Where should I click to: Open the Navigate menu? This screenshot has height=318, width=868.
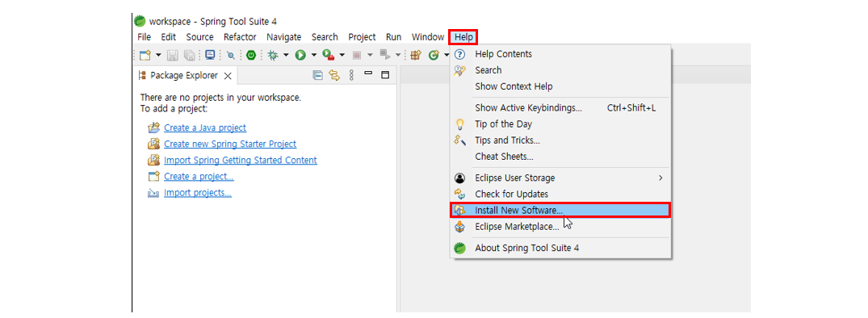[x=284, y=37]
